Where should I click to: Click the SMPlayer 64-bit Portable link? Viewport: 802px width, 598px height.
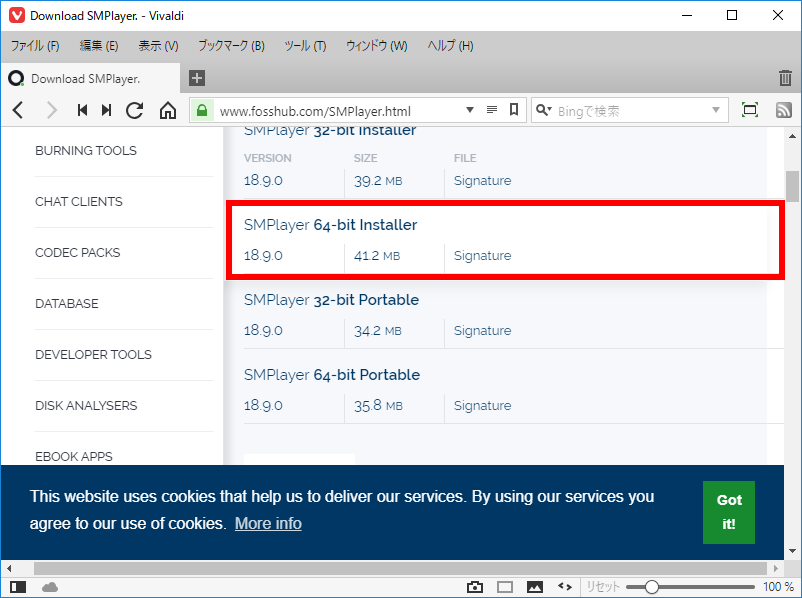(x=332, y=375)
